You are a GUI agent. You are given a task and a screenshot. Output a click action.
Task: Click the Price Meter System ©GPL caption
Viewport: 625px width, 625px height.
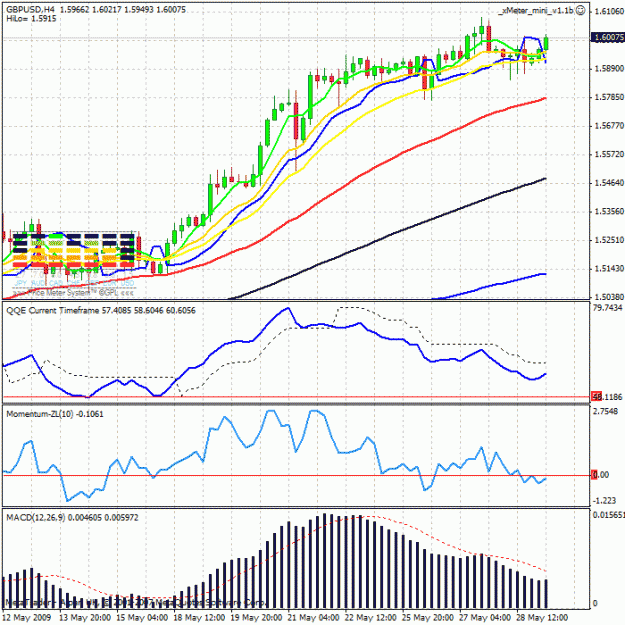(74, 293)
